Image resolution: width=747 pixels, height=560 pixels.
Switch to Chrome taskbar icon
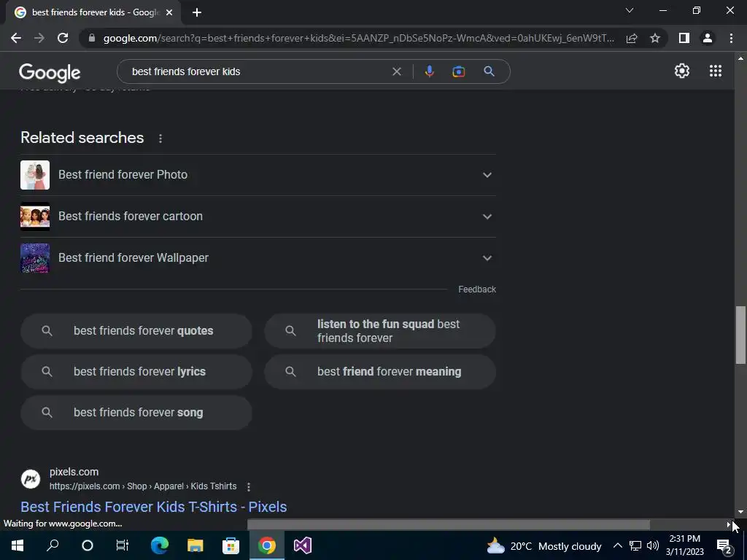click(x=267, y=545)
